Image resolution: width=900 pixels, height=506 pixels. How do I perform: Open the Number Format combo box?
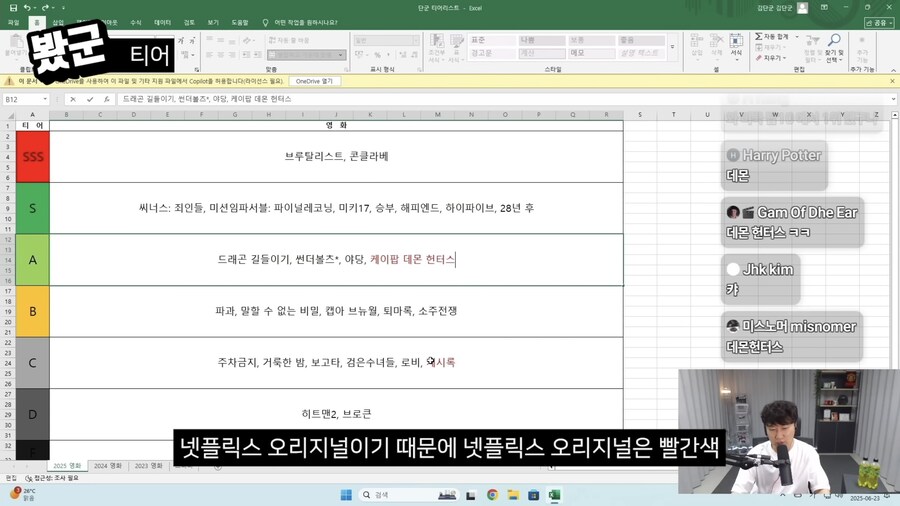pos(386,40)
